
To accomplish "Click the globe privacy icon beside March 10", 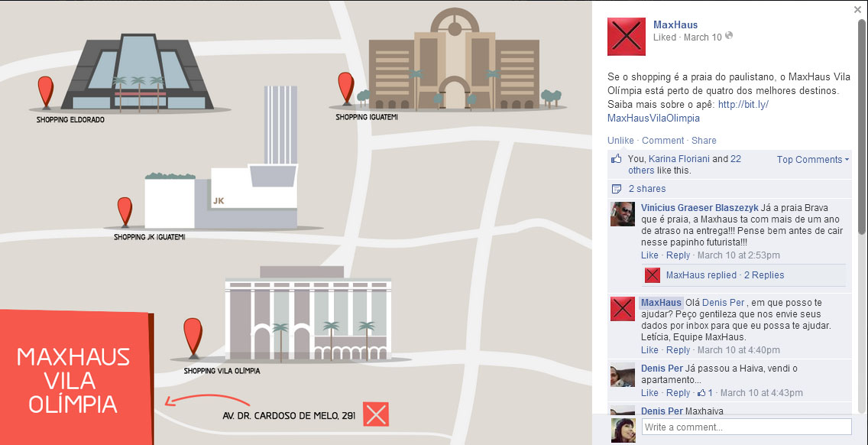I will pyautogui.click(x=728, y=36).
